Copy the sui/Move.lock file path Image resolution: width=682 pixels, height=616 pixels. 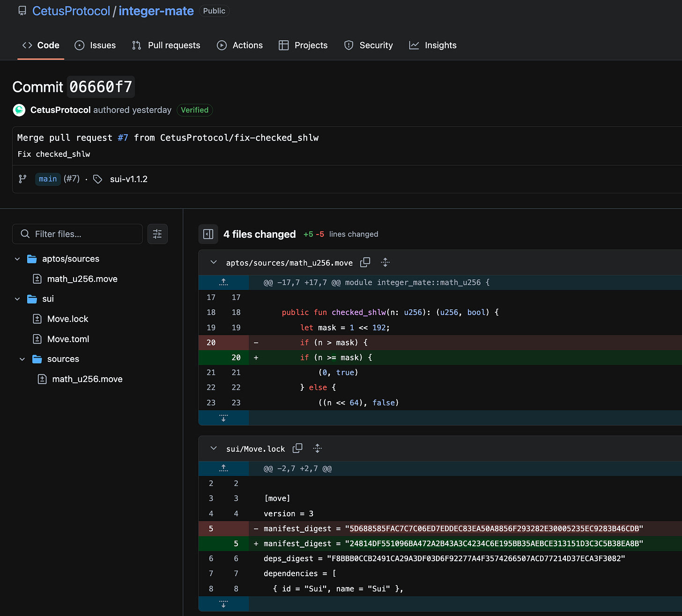coord(297,448)
